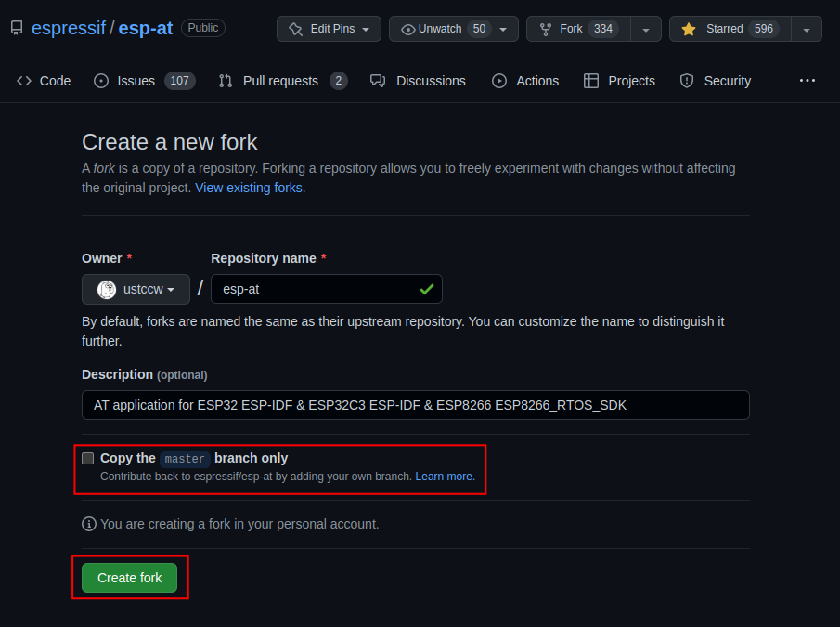Select the Code tab icon
The height and width of the screenshot is (627, 840).
point(23,81)
